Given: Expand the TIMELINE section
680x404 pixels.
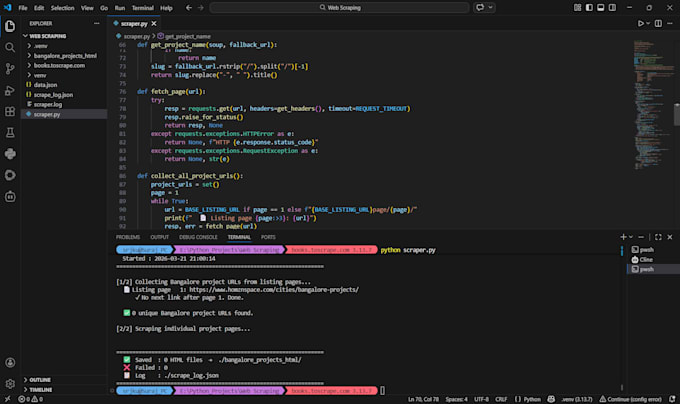Looking at the screenshot, I should pyautogui.click(x=40, y=390).
